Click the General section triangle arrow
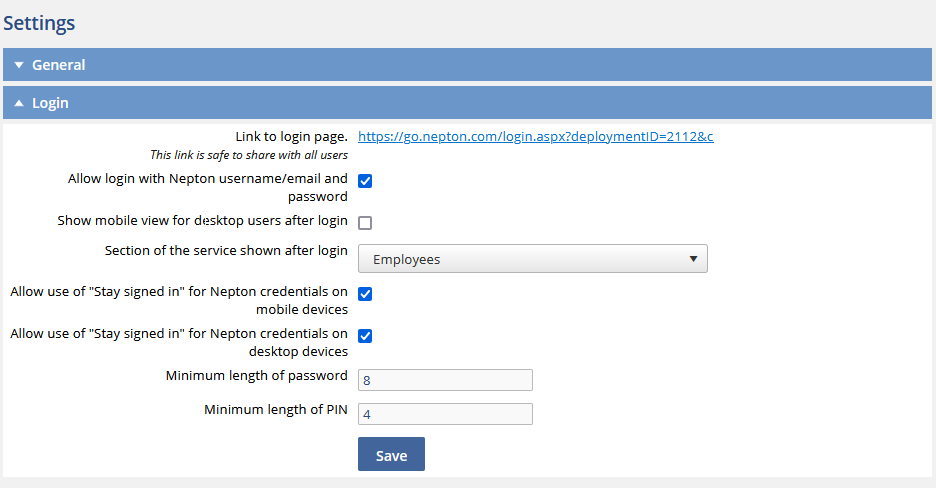The image size is (936, 488). (x=19, y=65)
